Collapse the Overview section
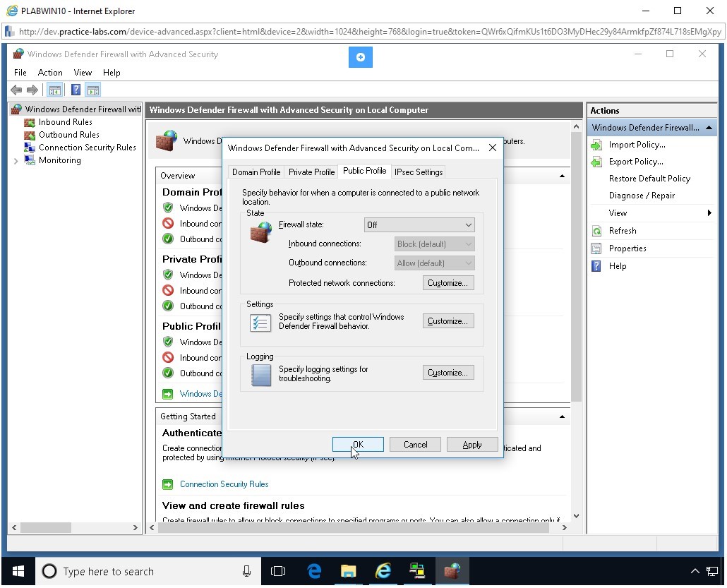Viewport: 727px width, 588px height. click(x=562, y=176)
